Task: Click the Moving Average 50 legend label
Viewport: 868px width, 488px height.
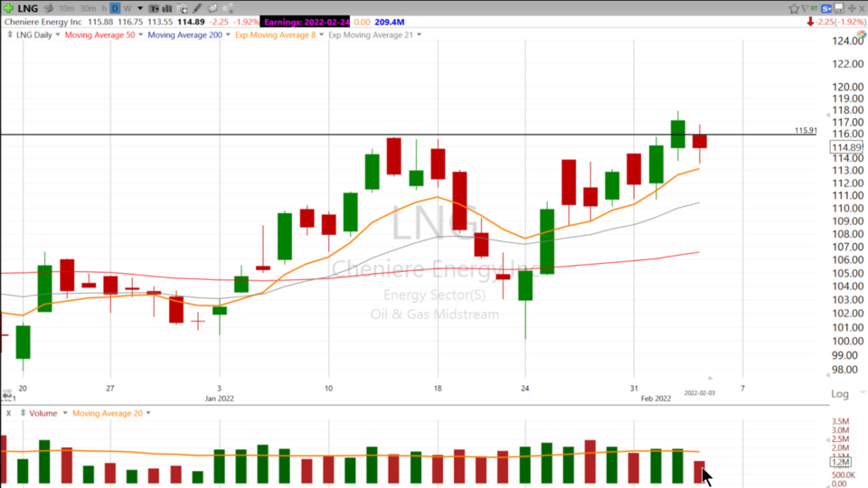Action: (x=99, y=35)
